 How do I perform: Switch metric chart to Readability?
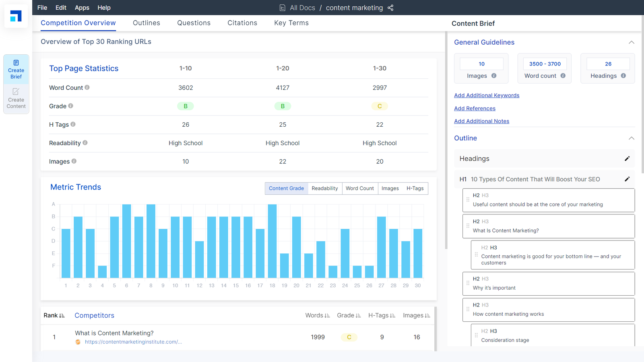point(324,188)
